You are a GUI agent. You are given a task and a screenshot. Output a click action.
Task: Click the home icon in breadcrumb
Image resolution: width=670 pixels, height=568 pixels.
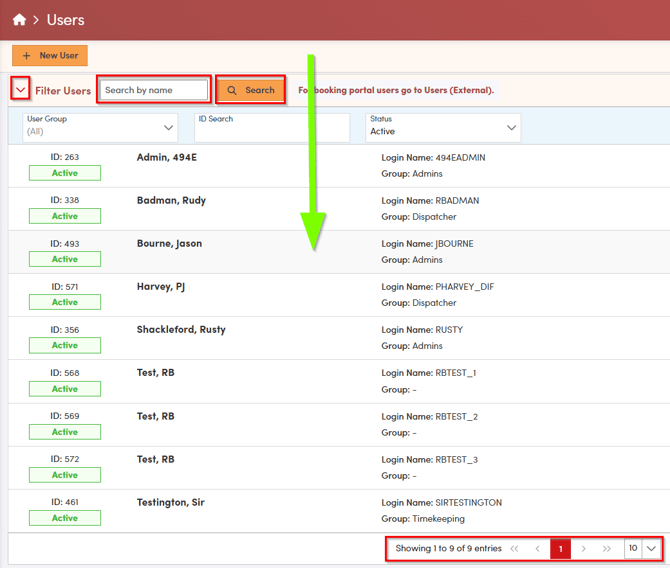coord(19,19)
